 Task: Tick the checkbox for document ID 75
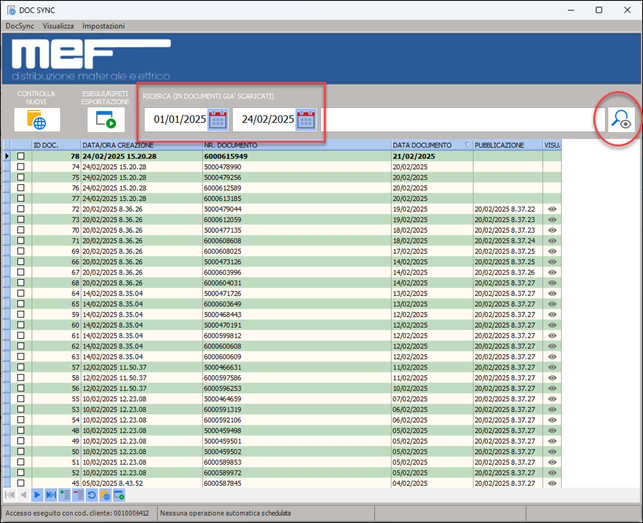point(21,177)
